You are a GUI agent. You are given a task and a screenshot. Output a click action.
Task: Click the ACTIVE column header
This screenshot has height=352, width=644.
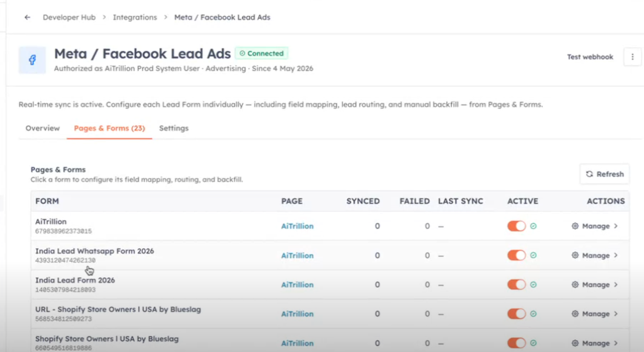tap(523, 201)
